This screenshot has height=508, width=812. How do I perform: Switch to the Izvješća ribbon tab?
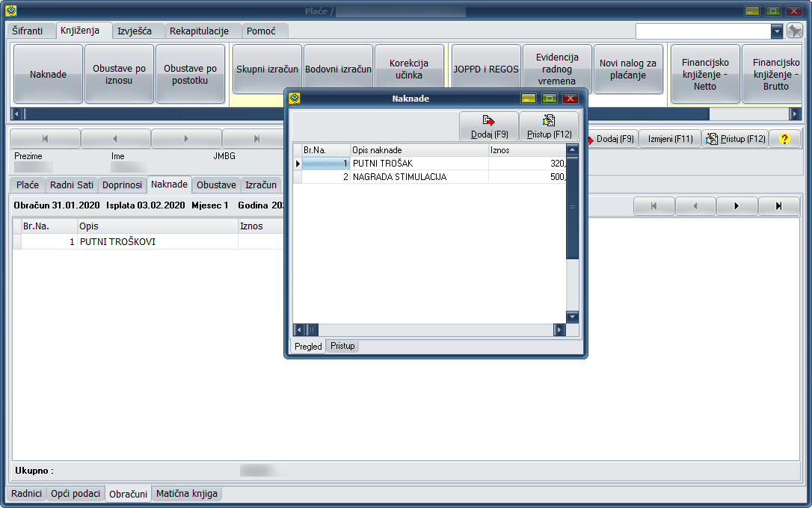pyautogui.click(x=135, y=31)
